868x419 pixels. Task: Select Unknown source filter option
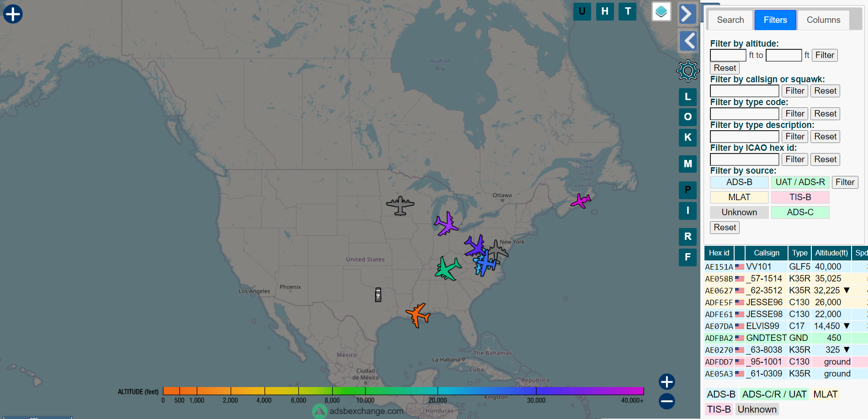tap(739, 212)
